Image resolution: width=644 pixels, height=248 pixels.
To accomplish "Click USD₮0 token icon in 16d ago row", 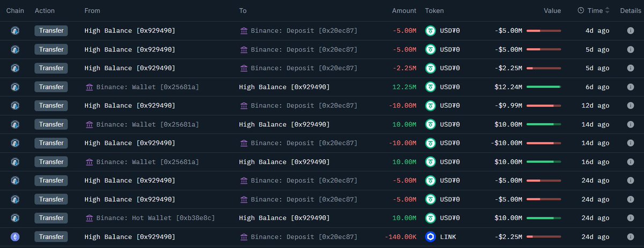I will [430, 162].
